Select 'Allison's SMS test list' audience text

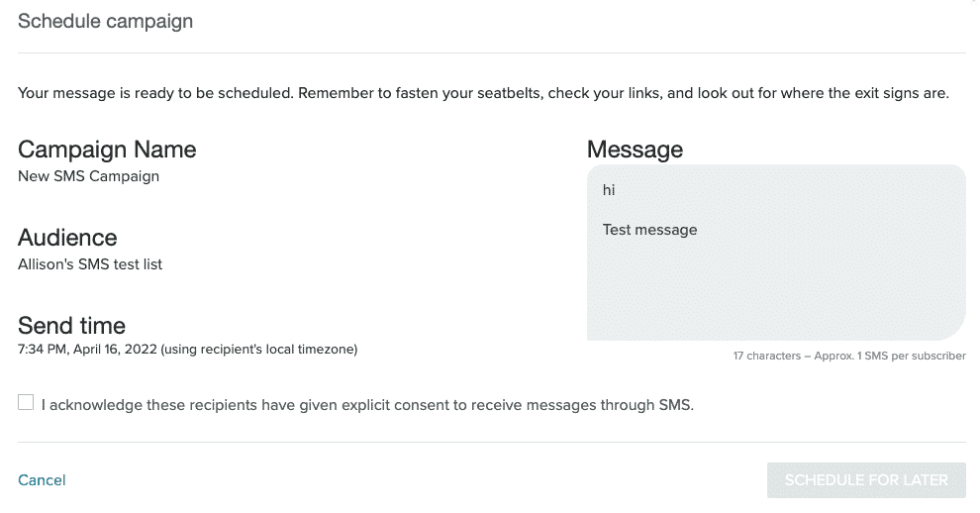(90, 264)
